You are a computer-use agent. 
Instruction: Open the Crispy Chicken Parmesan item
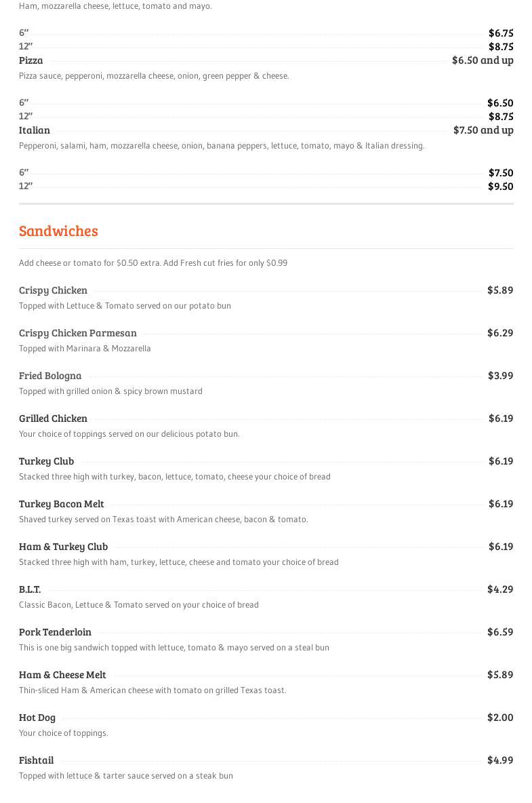click(x=78, y=333)
